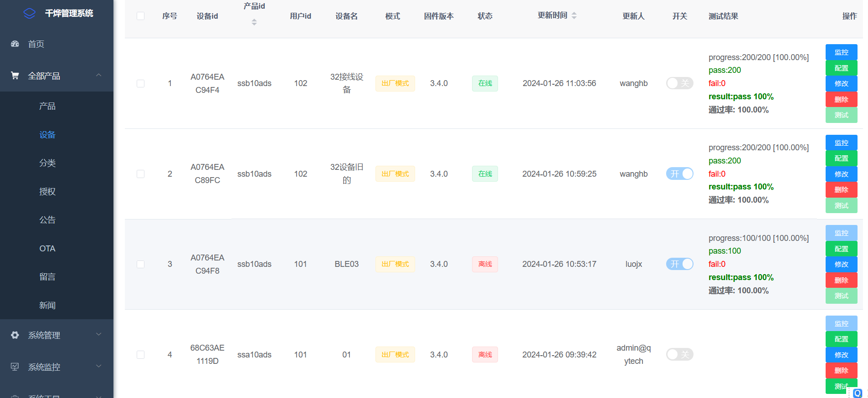
Task: Click the monitor icon beside 系统监控
Action: click(x=15, y=367)
